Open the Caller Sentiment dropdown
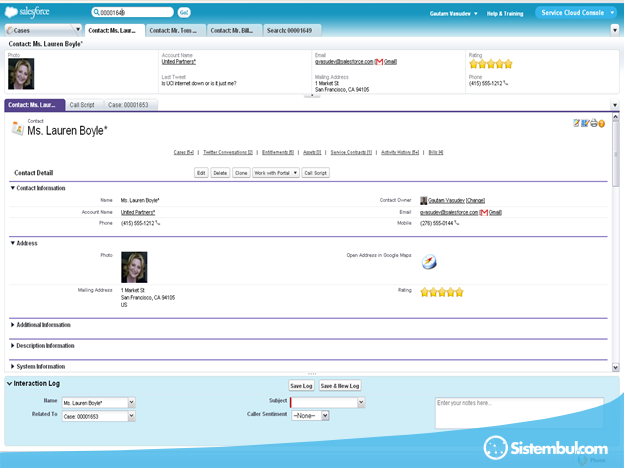The width and height of the screenshot is (624, 468). coord(325,415)
